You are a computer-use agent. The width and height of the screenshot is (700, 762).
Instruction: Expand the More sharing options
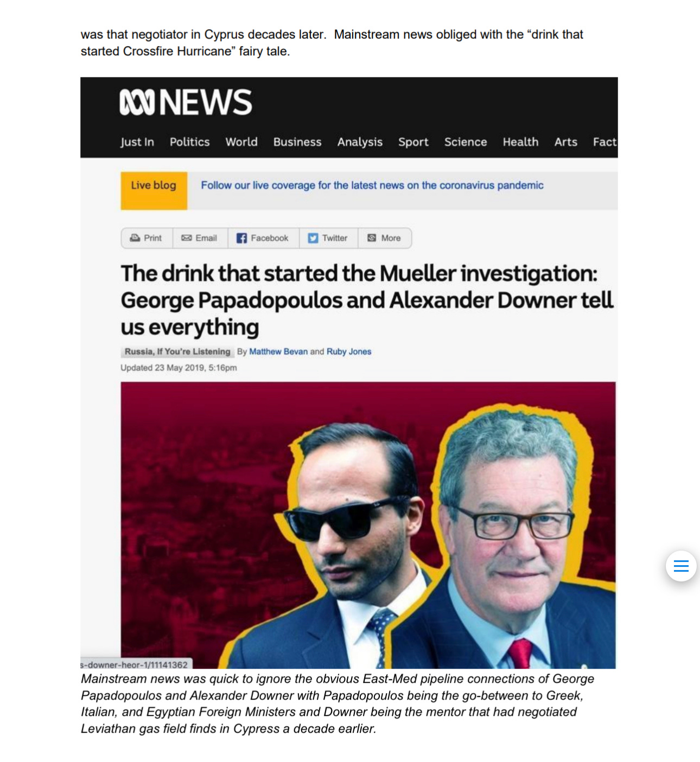pos(384,238)
